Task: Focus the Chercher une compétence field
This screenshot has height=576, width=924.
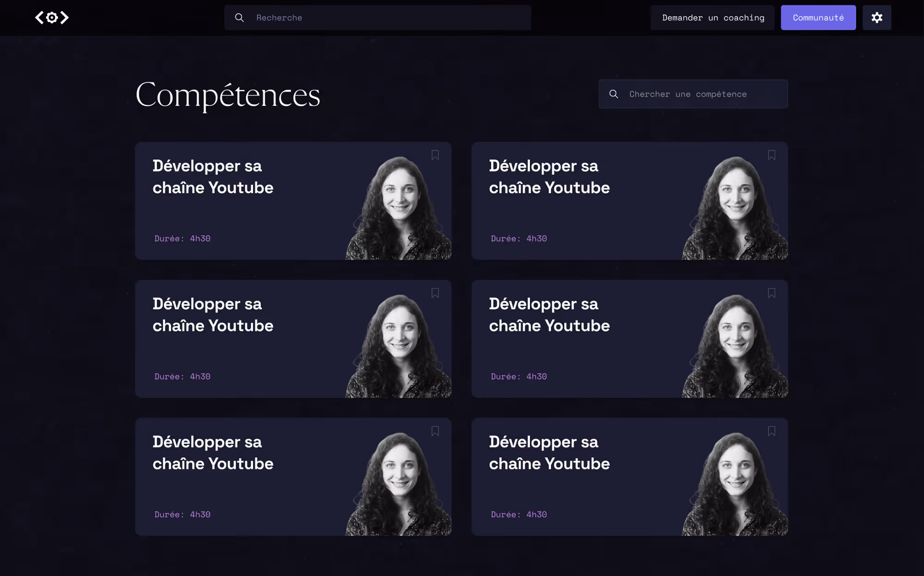Action: pos(702,94)
